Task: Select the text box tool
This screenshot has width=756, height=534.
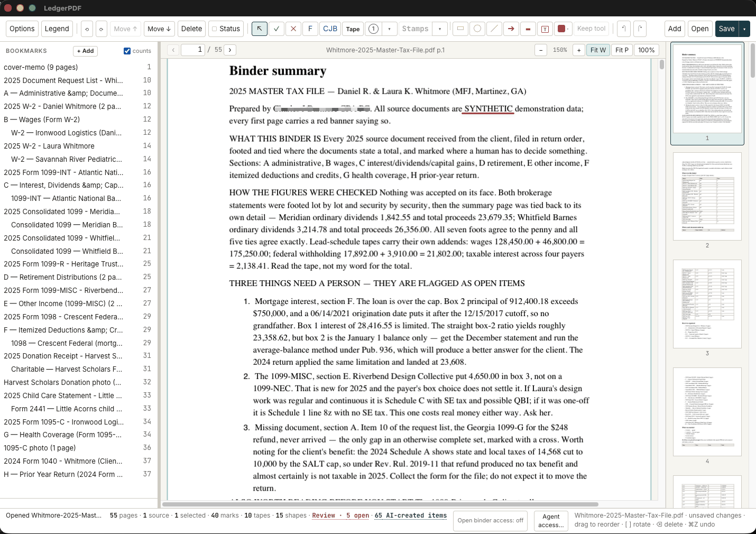Action: pos(545,29)
